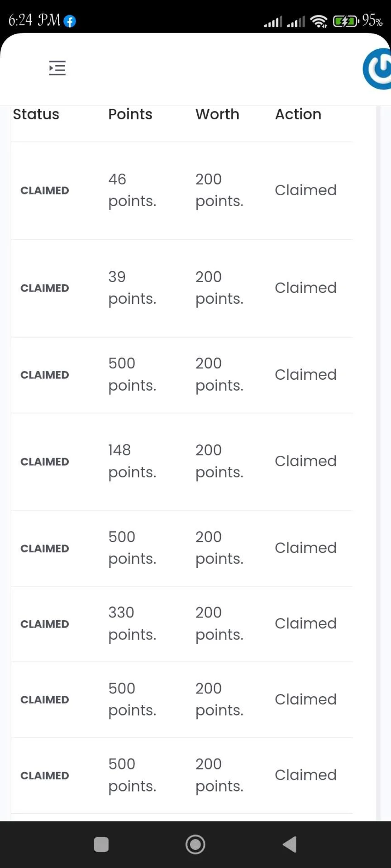Tap the Android home button
The height and width of the screenshot is (868, 391).
[195, 844]
